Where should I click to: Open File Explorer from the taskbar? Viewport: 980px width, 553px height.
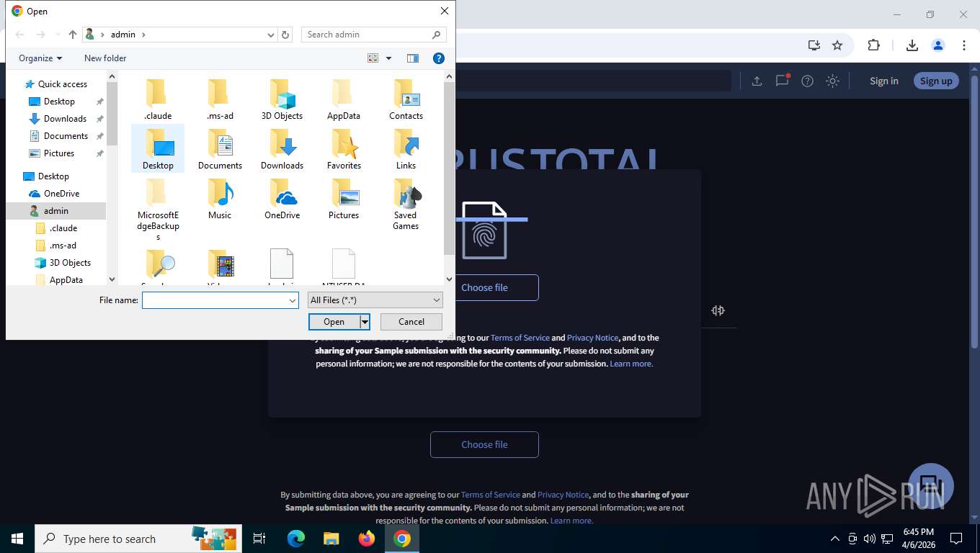[x=331, y=539]
